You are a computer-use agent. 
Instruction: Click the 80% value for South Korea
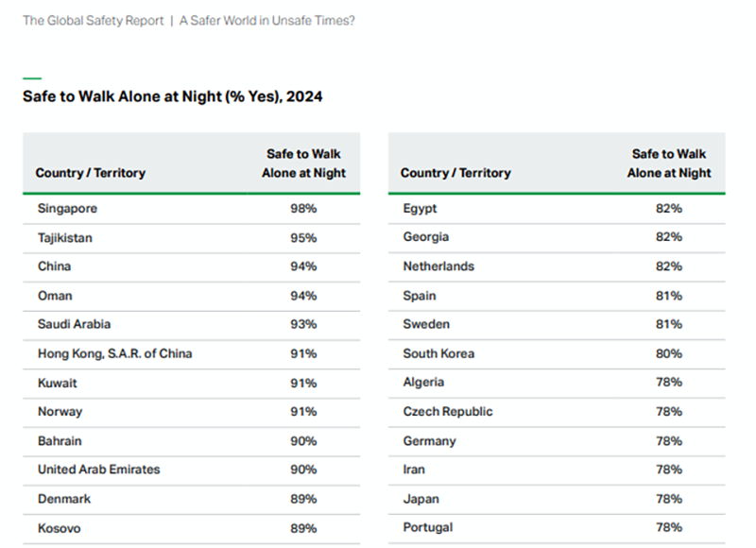click(668, 353)
